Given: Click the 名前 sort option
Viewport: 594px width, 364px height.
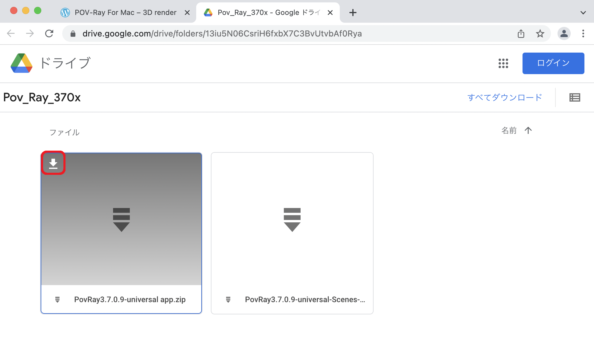Looking at the screenshot, I should click(x=509, y=130).
